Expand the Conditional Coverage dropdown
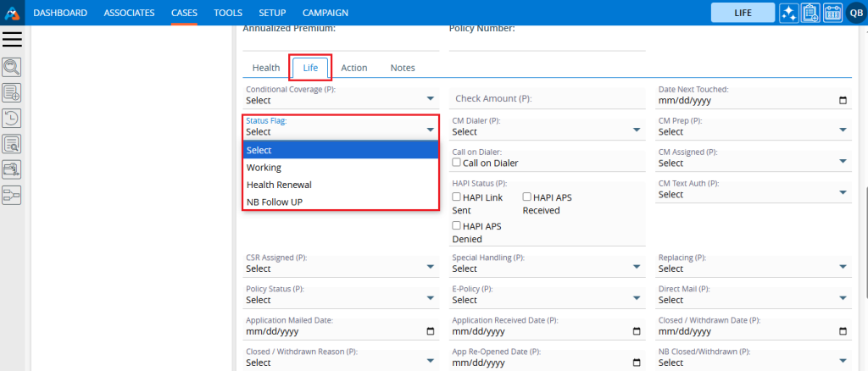 (341, 100)
